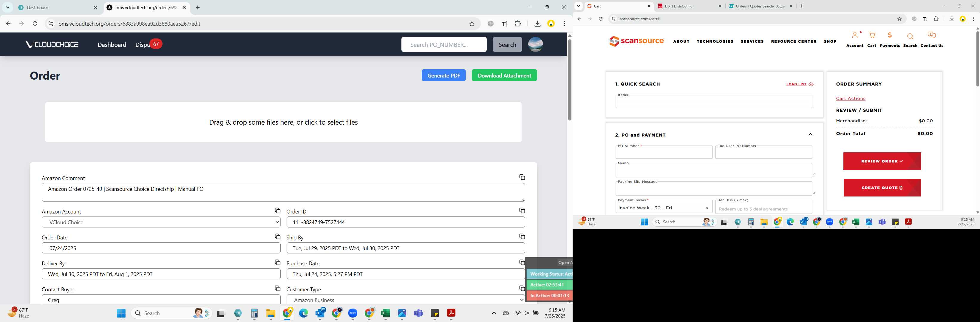Focus the Search PO_NUMBER field
This screenshot has height=322, width=980.
tap(443, 44)
